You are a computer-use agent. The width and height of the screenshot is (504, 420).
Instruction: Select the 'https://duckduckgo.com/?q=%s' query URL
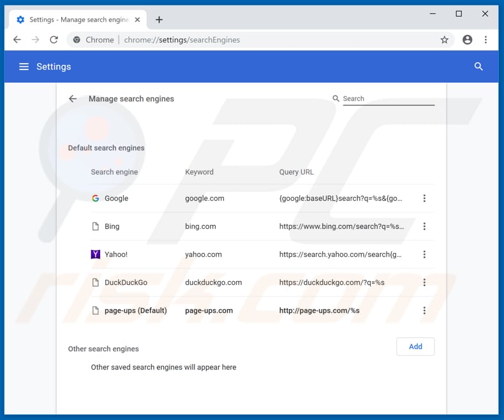pyautogui.click(x=332, y=282)
